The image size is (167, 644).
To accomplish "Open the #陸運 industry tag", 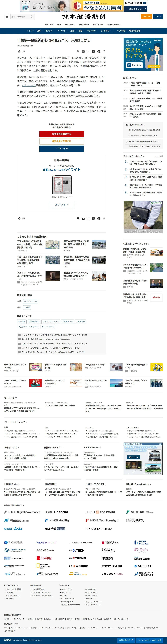I will click(x=27, y=307).
